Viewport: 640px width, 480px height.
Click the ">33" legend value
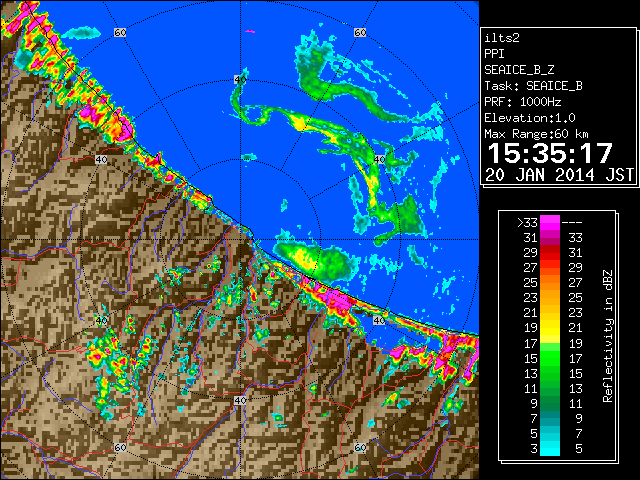coord(527,222)
